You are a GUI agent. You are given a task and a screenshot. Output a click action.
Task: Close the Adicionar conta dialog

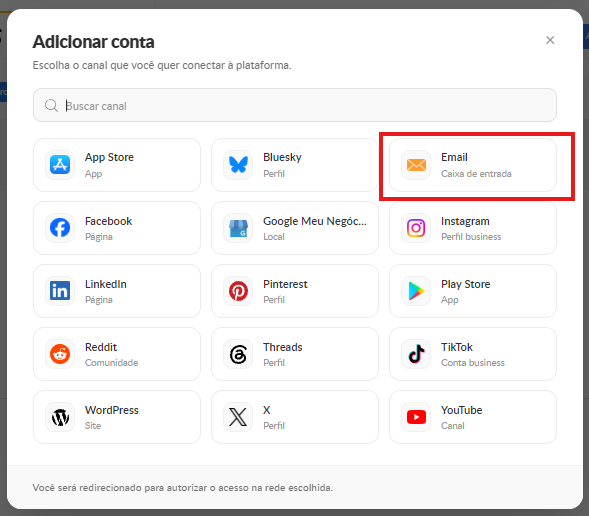550,40
